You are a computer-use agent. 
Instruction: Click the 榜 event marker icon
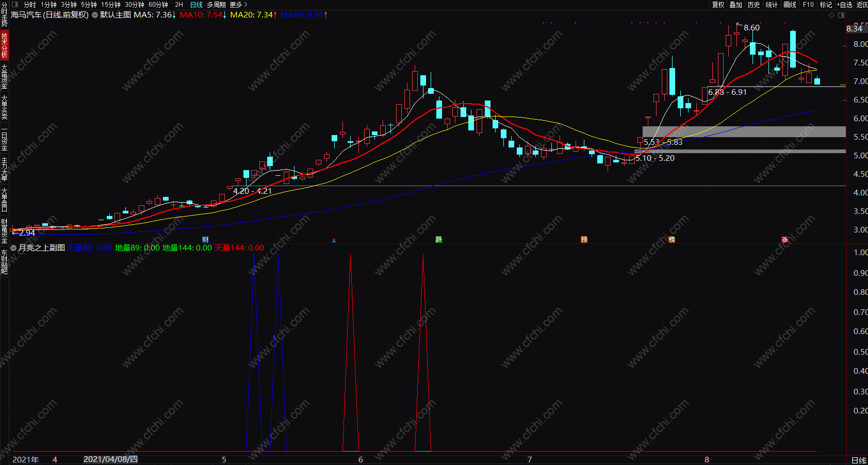tap(672, 240)
